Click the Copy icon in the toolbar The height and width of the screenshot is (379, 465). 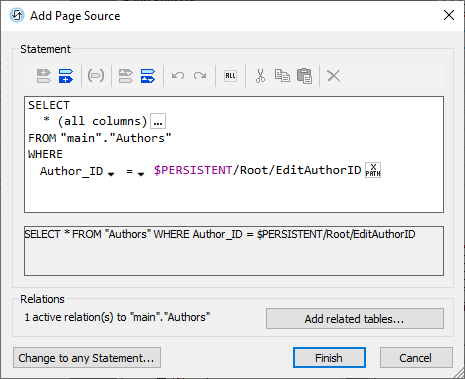282,76
